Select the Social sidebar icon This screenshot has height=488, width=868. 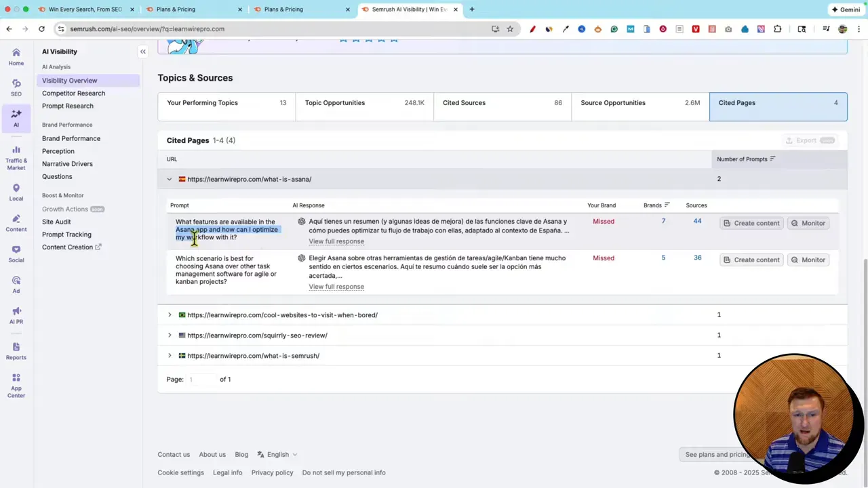16,254
